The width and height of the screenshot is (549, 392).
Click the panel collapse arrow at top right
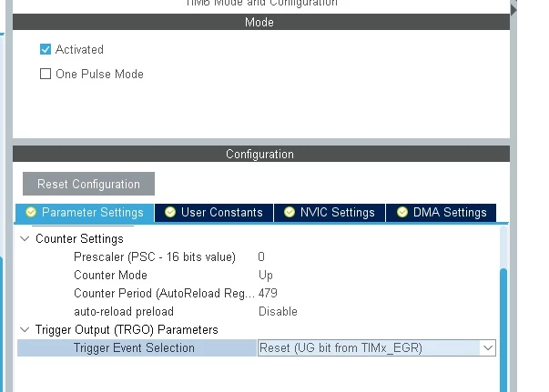pyautogui.click(x=513, y=9)
